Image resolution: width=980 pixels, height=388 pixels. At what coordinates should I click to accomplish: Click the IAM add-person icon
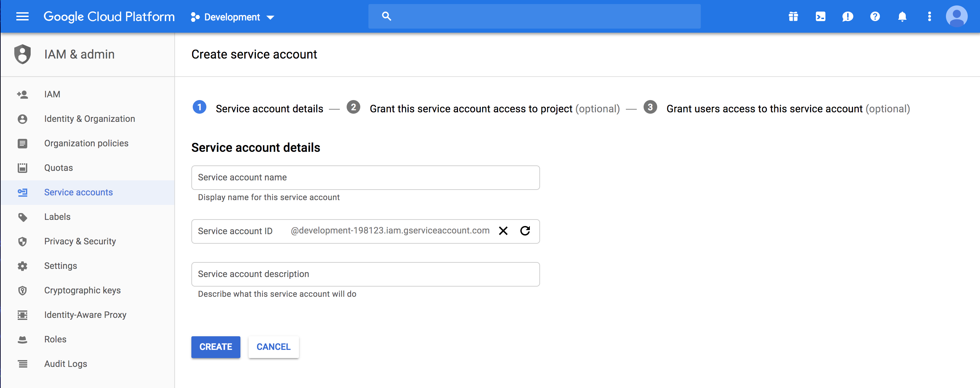tap(22, 94)
